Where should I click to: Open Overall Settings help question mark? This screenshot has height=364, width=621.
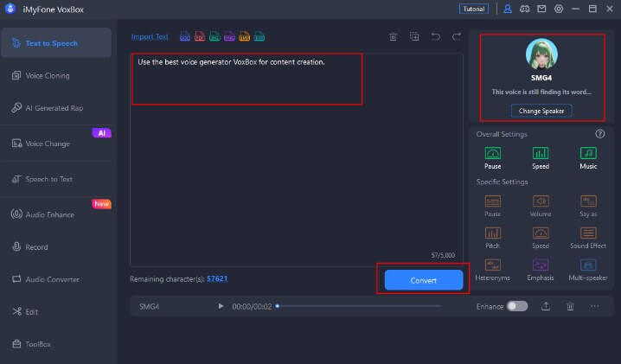pos(600,134)
